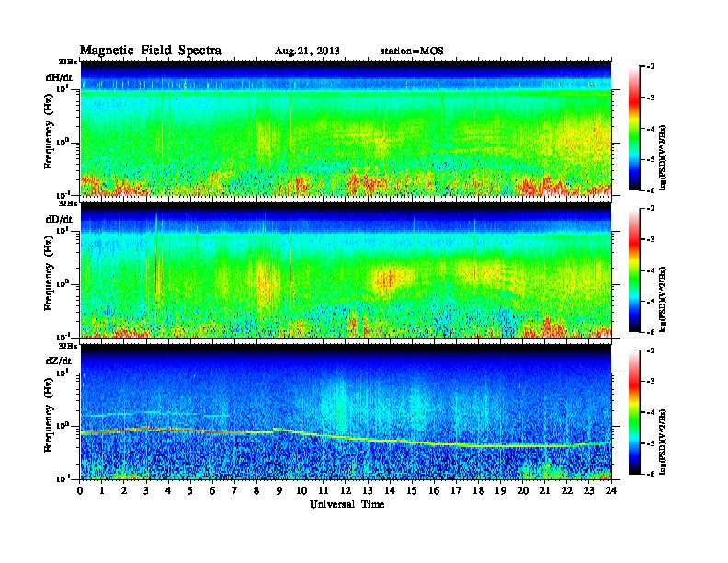
Task: Click the hour "2" tick label
Action: (x=123, y=490)
